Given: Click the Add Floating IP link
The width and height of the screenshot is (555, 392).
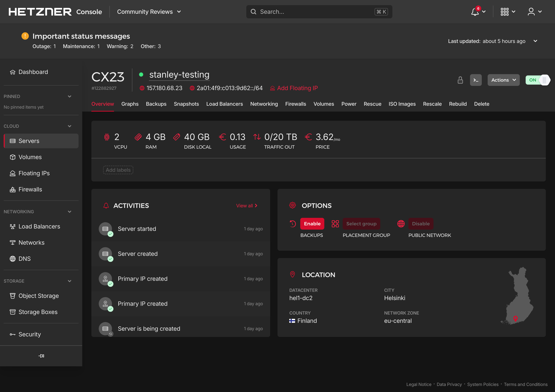Looking at the screenshot, I should pyautogui.click(x=297, y=88).
